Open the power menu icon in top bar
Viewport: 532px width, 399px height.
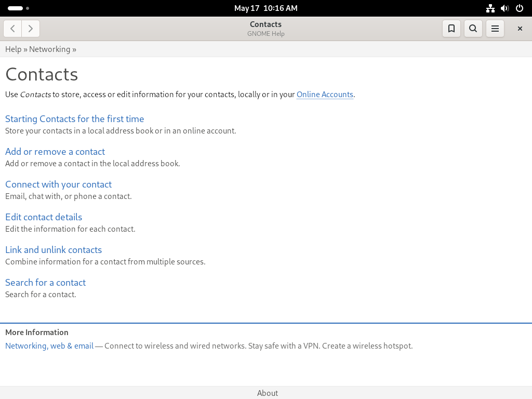tap(520, 8)
